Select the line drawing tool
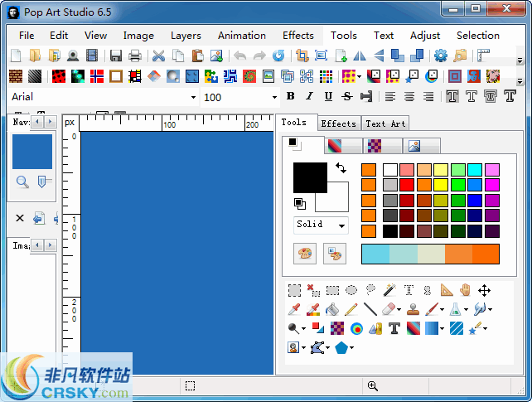Image resolution: width=532 pixels, height=402 pixels. [x=370, y=309]
